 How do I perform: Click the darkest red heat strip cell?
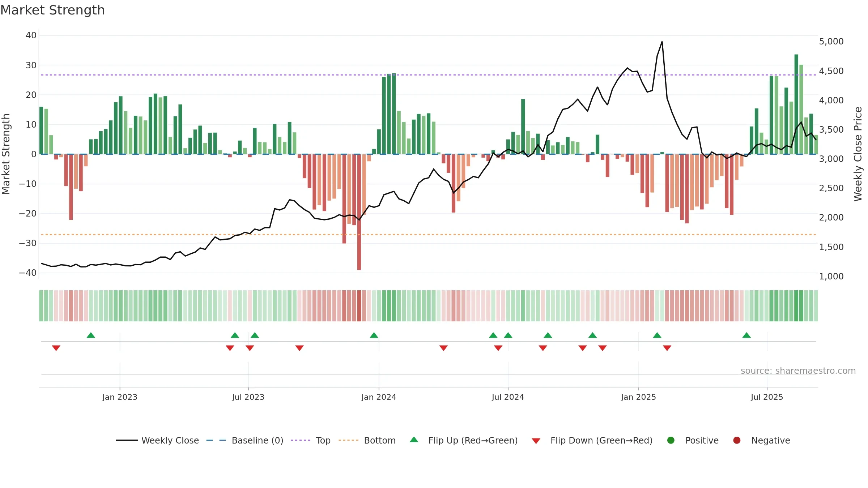(x=359, y=306)
